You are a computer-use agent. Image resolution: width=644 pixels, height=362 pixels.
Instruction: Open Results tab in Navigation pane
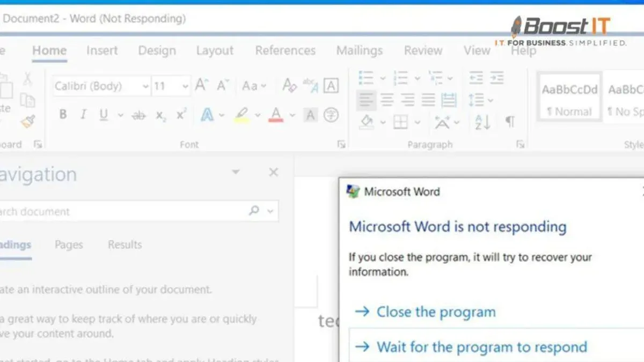tap(125, 245)
